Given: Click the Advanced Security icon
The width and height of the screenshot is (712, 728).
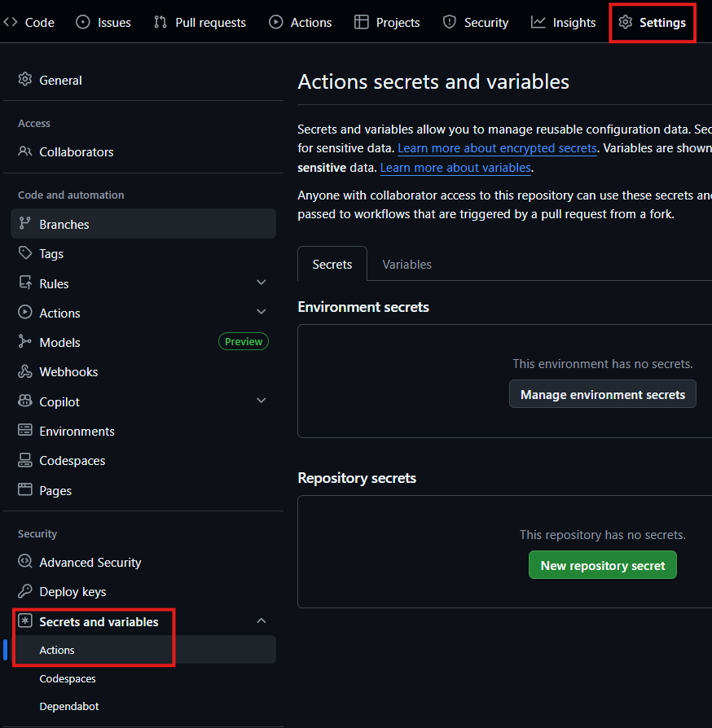Looking at the screenshot, I should coord(25,561).
